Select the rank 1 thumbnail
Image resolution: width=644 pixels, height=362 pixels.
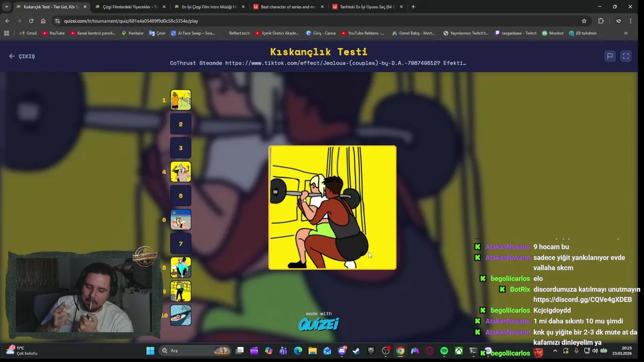(181, 100)
